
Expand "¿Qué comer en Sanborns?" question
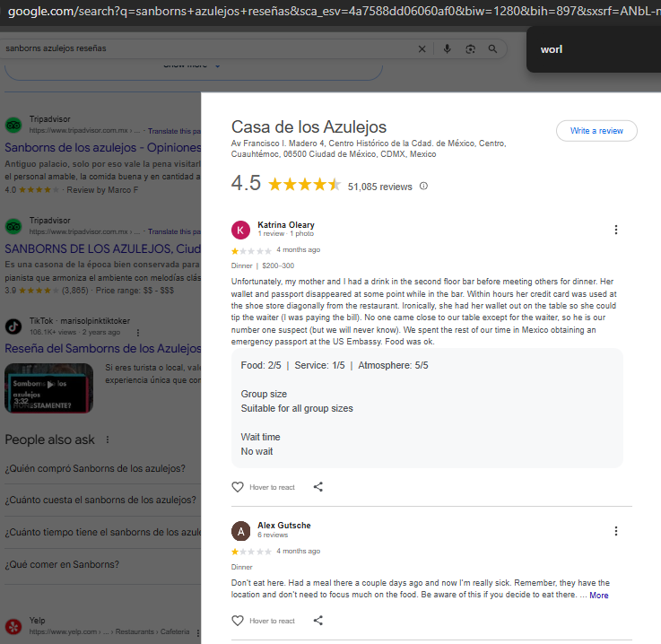coord(61,564)
